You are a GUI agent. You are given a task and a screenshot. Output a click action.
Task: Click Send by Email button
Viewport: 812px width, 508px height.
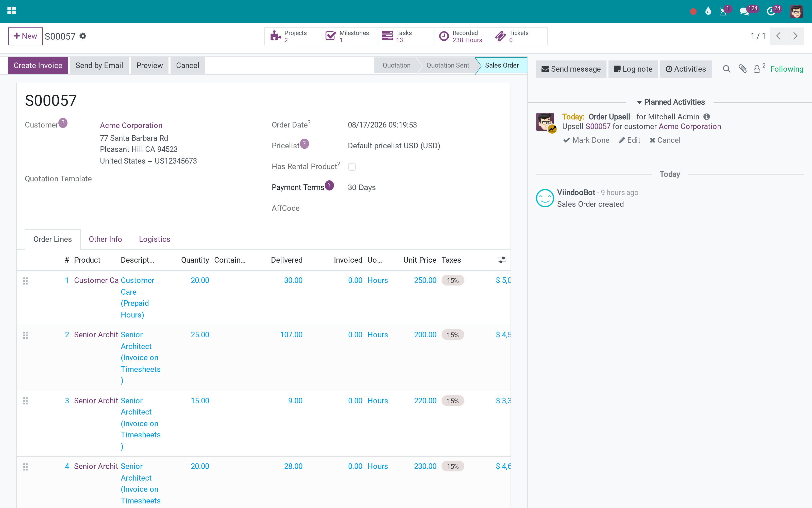[x=99, y=66]
